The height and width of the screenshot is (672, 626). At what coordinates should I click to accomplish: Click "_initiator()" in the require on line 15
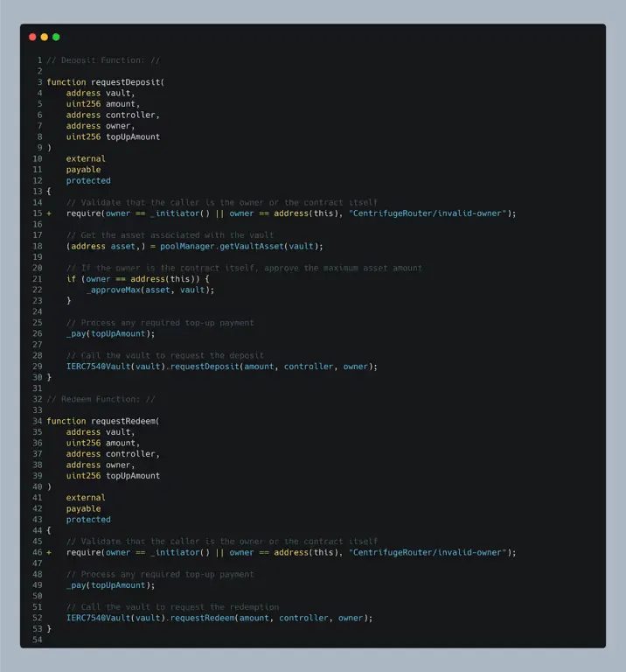(x=180, y=213)
